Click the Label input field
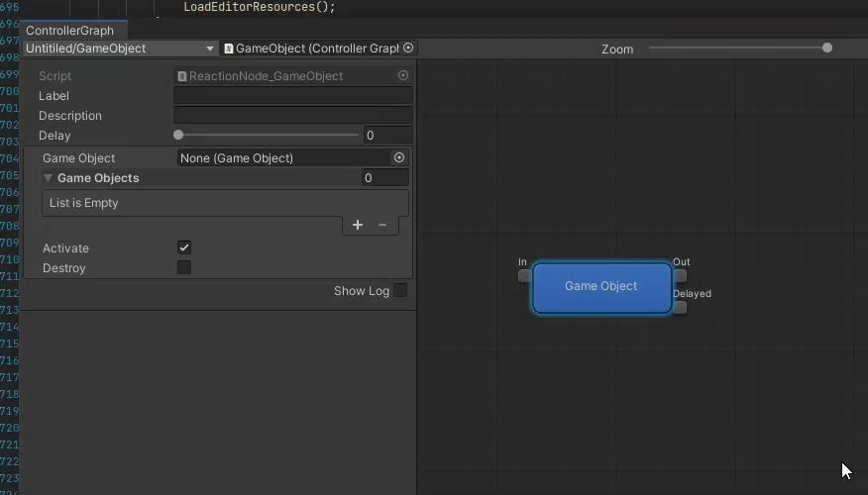868x495 pixels. click(x=293, y=96)
